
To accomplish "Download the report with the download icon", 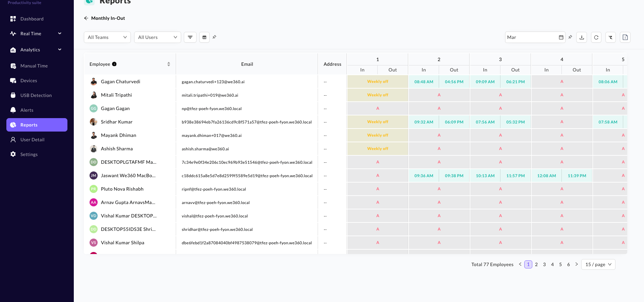I will point(582,37).
